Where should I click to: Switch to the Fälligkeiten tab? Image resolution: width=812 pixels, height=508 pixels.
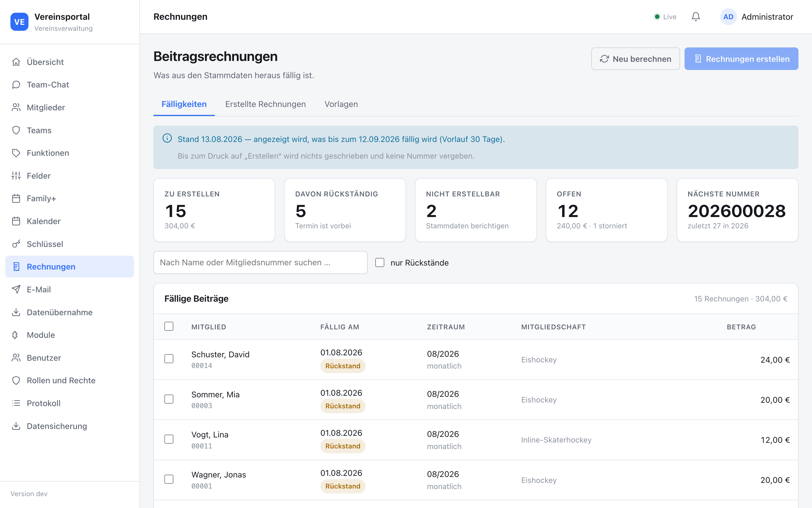pos(184,104)
